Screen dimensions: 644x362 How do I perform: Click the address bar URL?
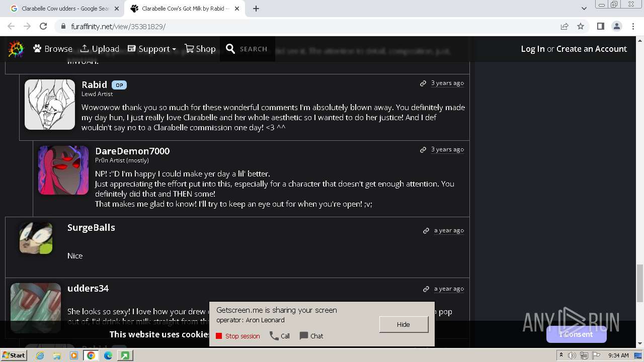(x=118, y=27)
